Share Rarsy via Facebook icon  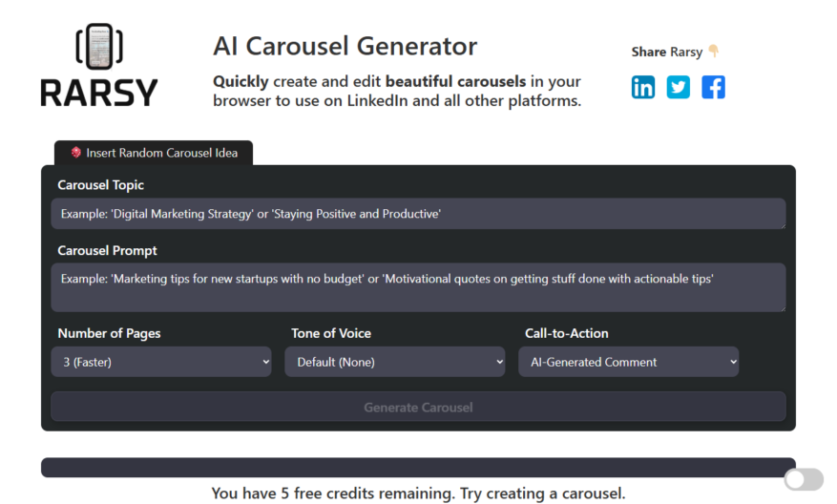tap(713, 87)
